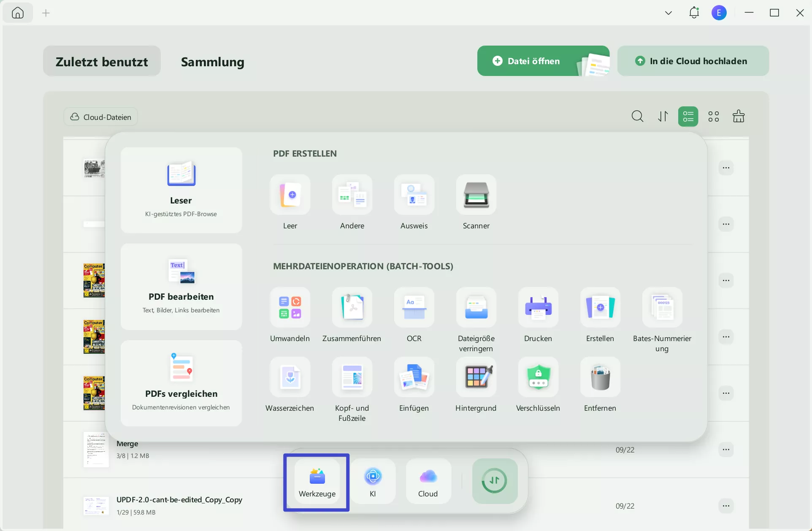Toggle the Werkzeuge tools panel
Screen dimensions: 812x531
click(x=317, y=482)
